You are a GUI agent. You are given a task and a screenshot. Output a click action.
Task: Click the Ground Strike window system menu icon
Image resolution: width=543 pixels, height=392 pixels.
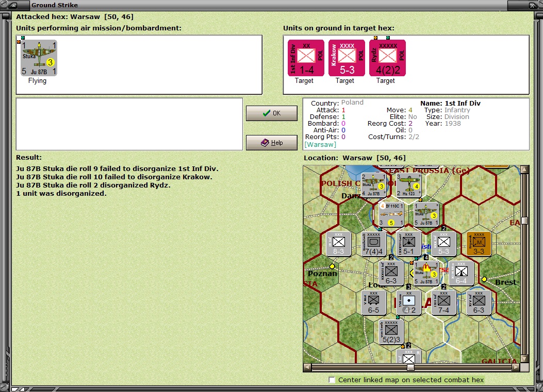pos(12,5)
